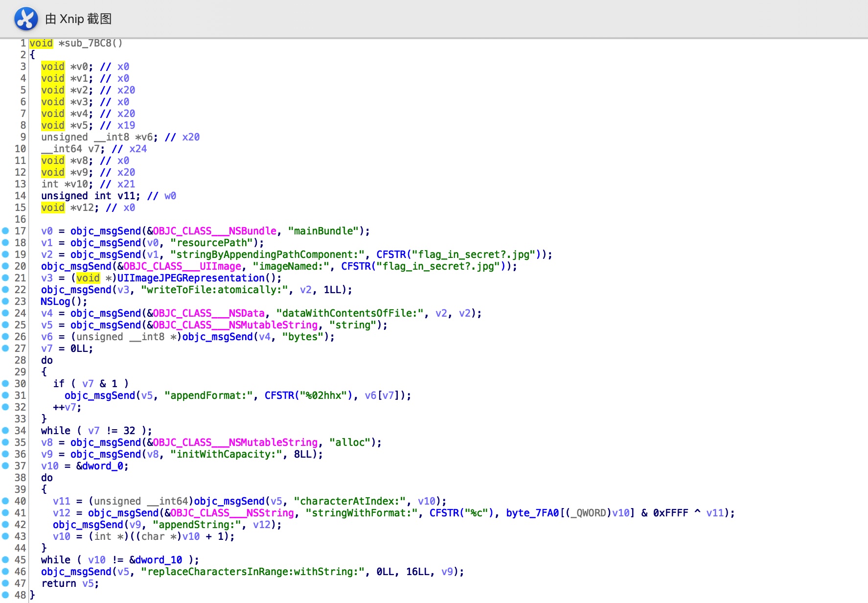Click the byte_7FA0 array reference
Image resolution: width=868 pixels, height=603 pixels.
tap(532, 513)
